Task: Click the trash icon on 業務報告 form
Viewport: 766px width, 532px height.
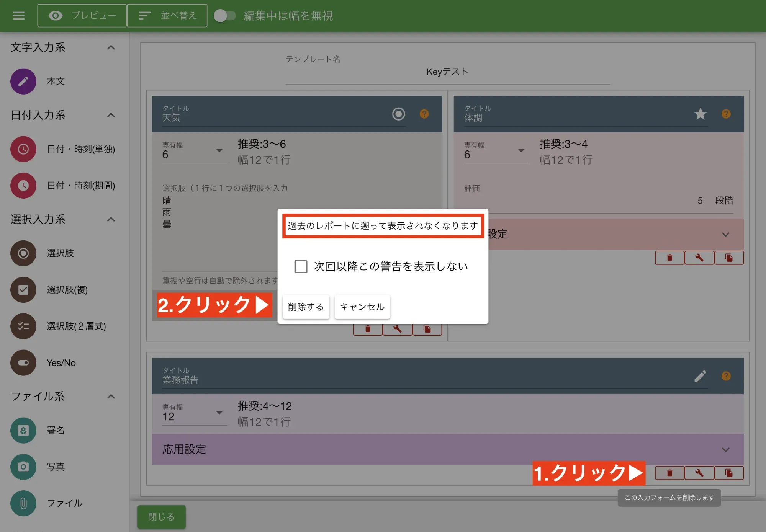Action: coord(669,473)
